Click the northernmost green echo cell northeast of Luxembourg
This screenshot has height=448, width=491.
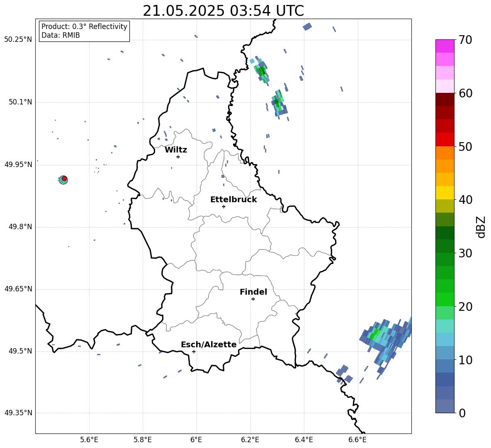(262, 70)
